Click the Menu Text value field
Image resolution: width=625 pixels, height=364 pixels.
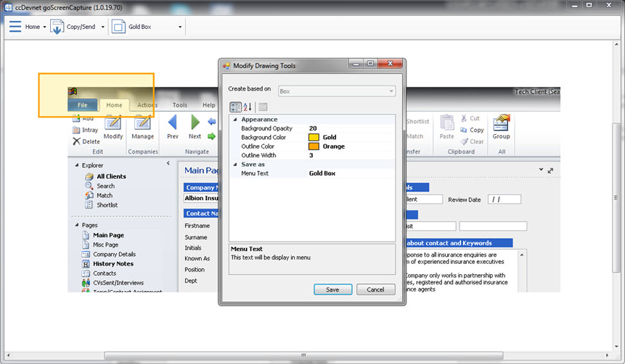(350, 173)
